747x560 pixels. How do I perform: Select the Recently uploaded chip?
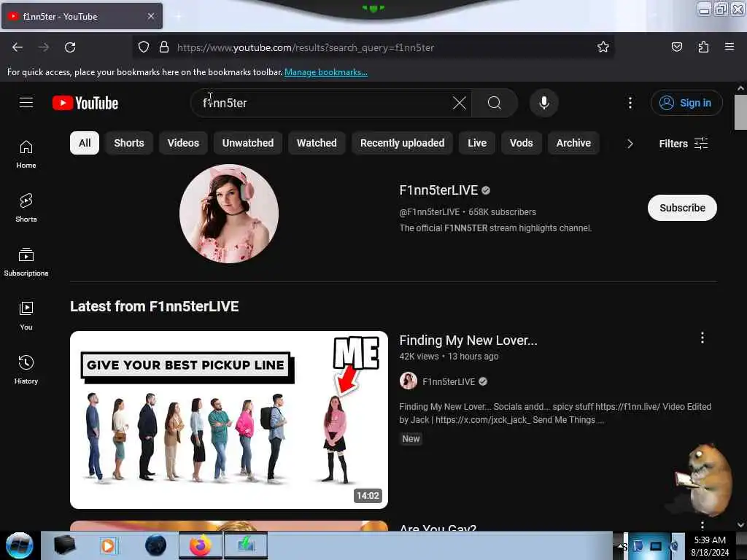tap(402, 143)
